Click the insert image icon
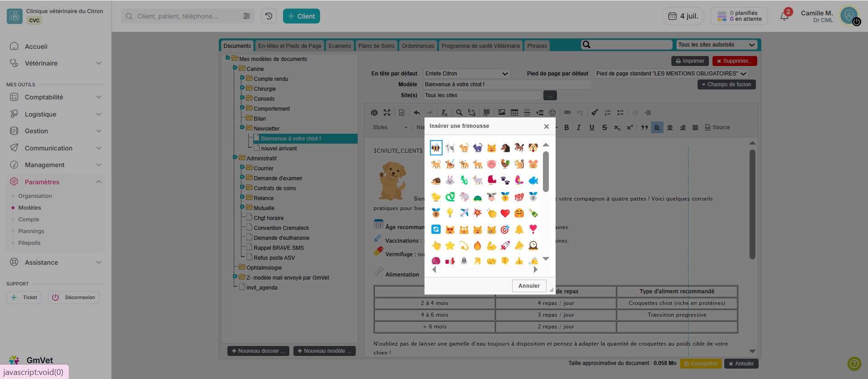868x379 pixels. point(502,112)
